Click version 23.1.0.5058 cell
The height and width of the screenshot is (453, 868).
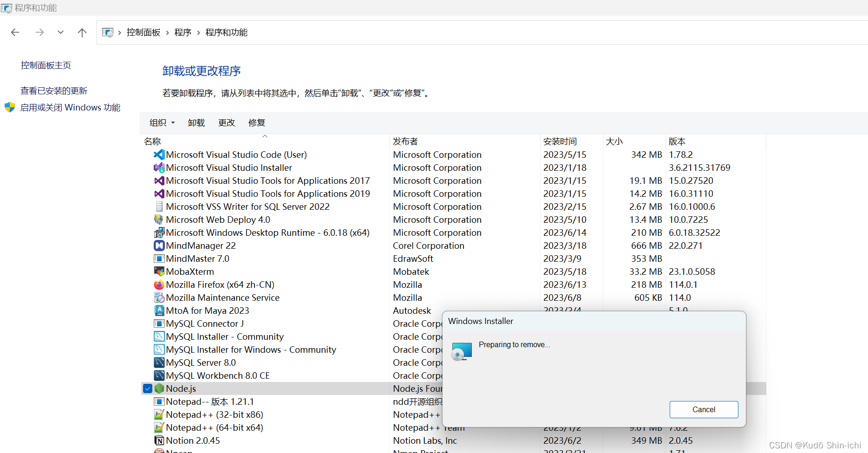tap(692, 272)
